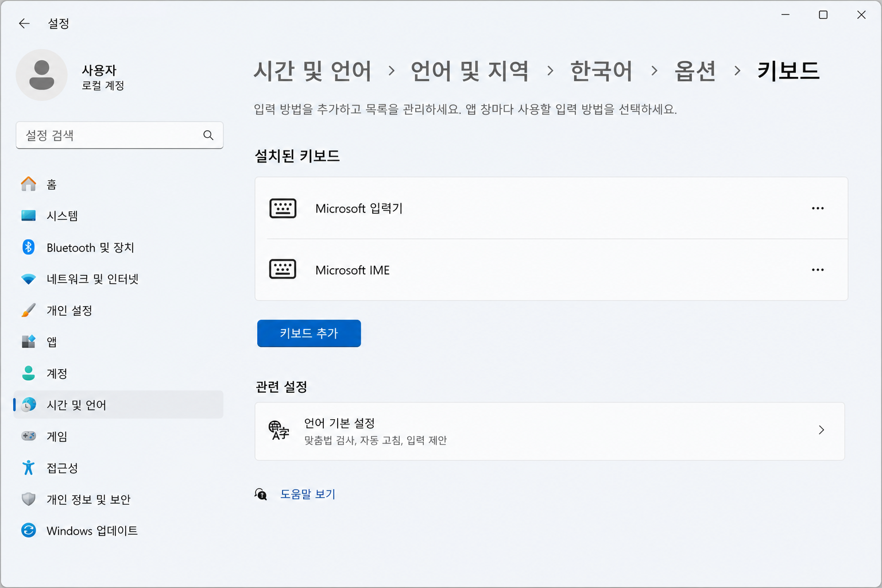This screenshot has height=588, width=882.
Task: Click the 시스템 monitor icon
Action: click(29, 215)
